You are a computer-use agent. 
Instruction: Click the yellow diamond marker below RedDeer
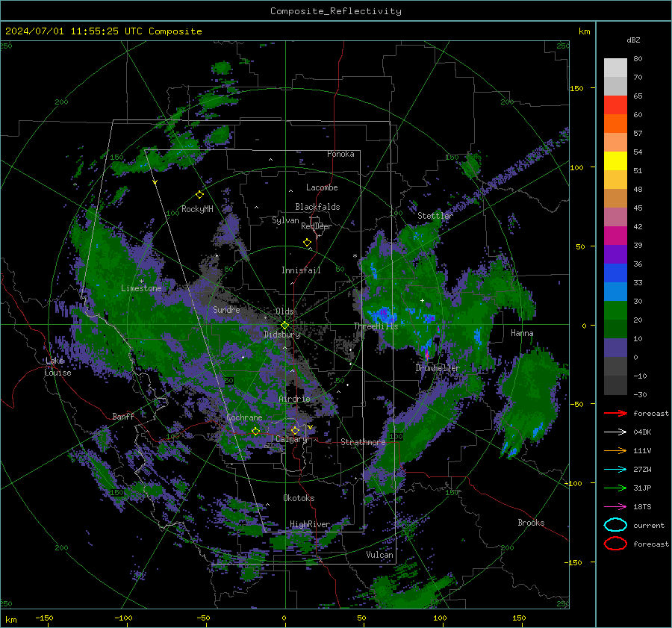308,243
